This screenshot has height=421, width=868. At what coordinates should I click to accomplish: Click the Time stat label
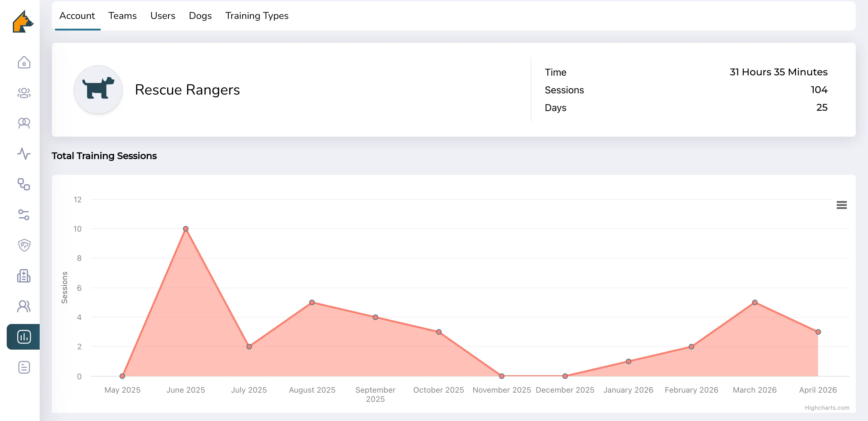pyautogui.click(x=556, y=72)
